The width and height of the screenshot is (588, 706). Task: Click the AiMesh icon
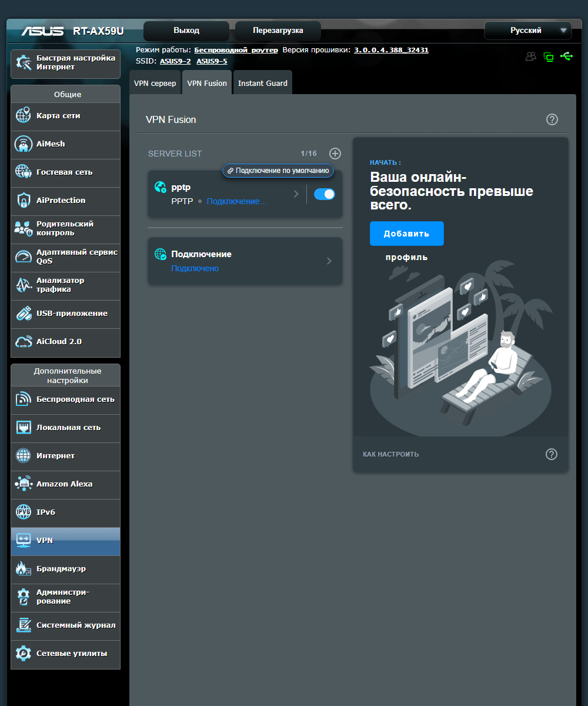pos(23,144)
